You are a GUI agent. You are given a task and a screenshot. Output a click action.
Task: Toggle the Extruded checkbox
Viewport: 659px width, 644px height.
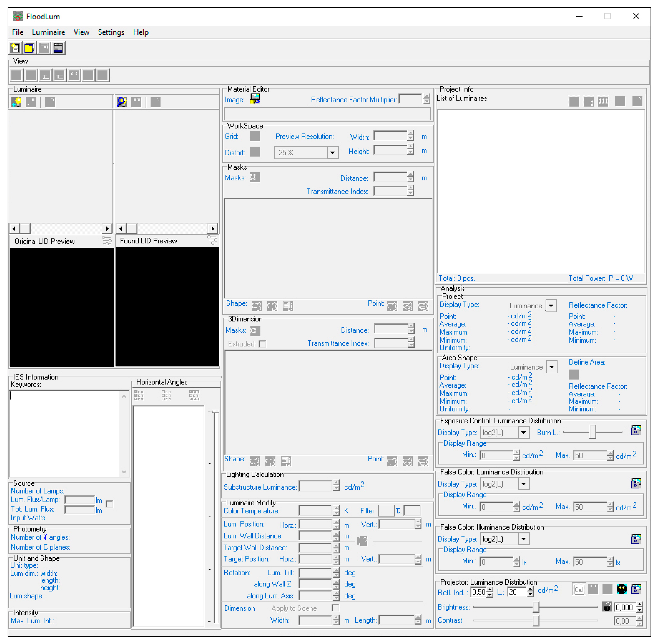(x=262, y=344)
